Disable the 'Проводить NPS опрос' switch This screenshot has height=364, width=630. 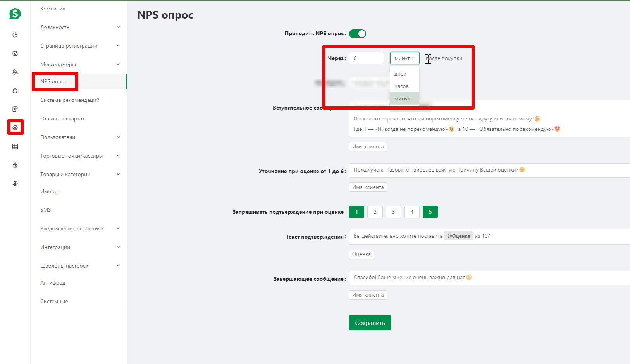358,34
